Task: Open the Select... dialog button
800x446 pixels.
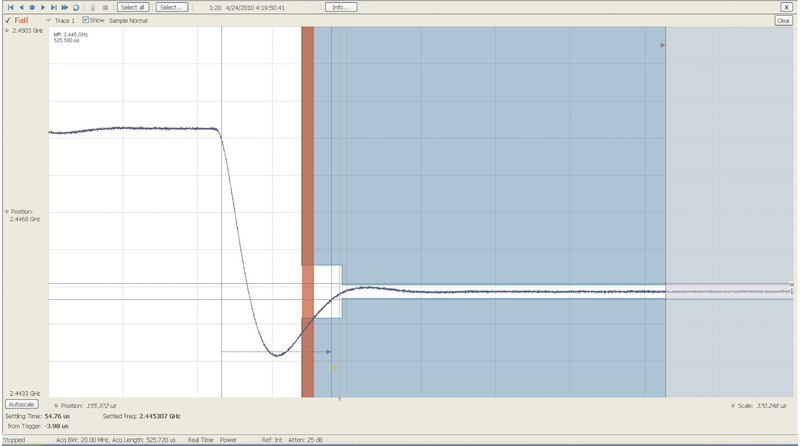Action: click(x=171, y=7)
